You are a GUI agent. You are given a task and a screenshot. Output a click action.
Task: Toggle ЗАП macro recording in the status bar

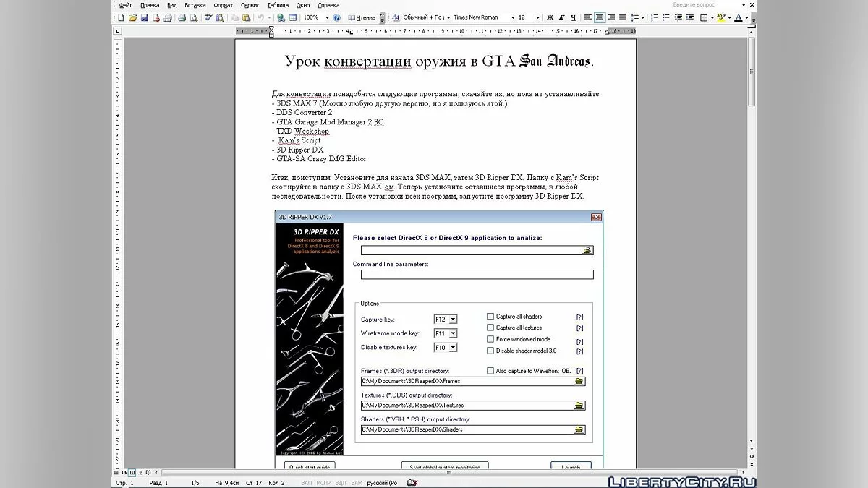[307, 482]
